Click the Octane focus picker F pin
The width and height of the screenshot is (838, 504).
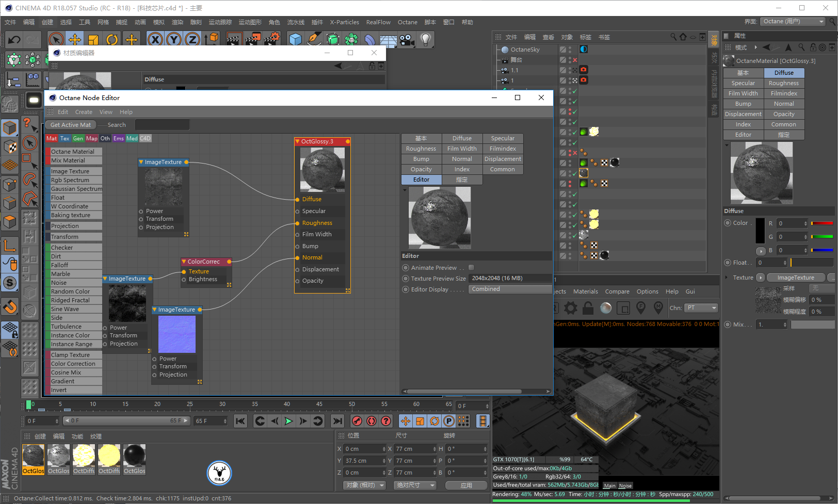point(641,308)
